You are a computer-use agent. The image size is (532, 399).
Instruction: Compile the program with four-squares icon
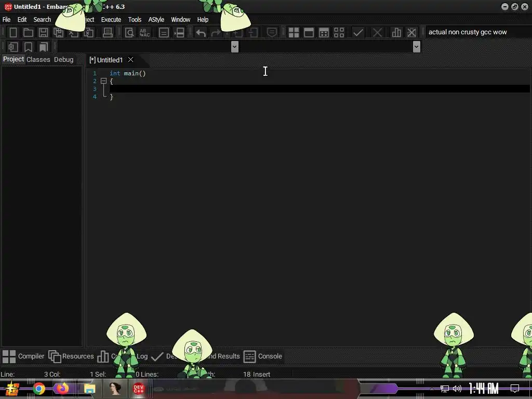(x=294, y=33)
